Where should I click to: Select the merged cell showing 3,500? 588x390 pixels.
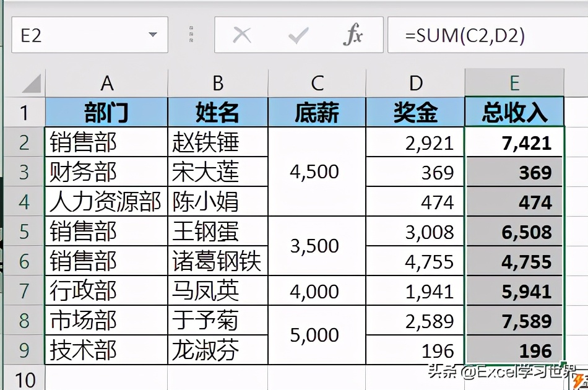(x=317, y=246)
